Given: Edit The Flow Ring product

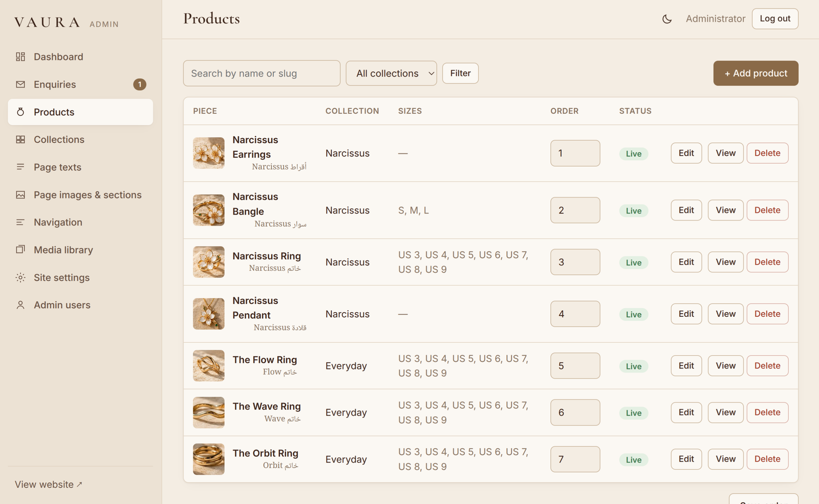Looking at the screenshot, I should (x=686, y=366).
